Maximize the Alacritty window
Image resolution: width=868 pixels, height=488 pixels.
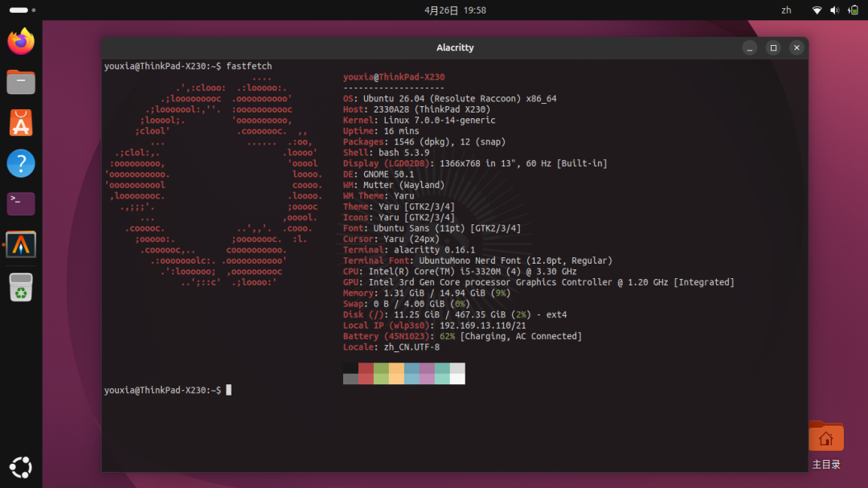(x=773, y=47)
